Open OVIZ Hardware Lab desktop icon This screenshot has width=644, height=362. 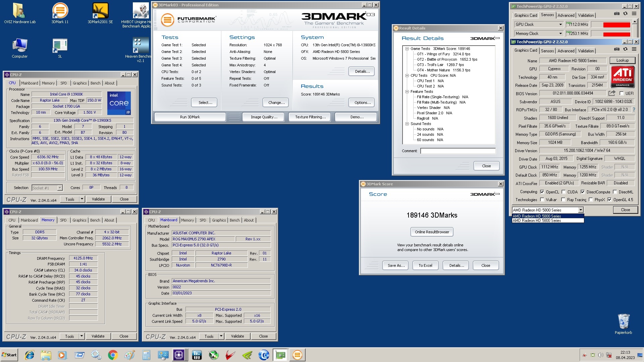click(19, 13)
